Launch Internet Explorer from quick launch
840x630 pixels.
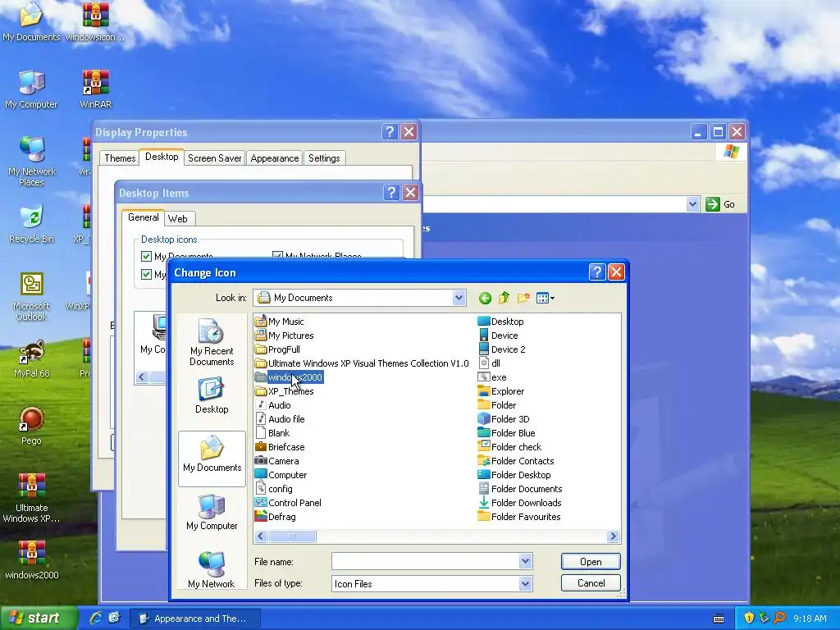pyautogui.click(x=95, y=618)
